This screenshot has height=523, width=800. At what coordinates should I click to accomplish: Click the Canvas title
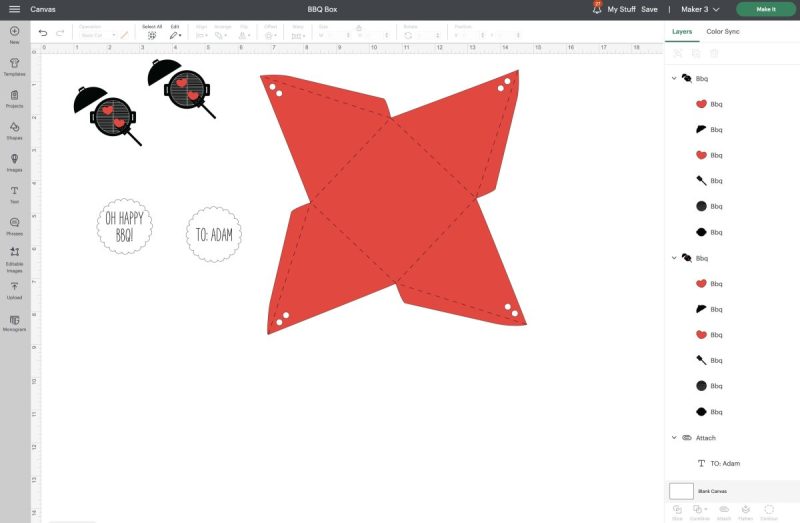click(x=43, y=9)
